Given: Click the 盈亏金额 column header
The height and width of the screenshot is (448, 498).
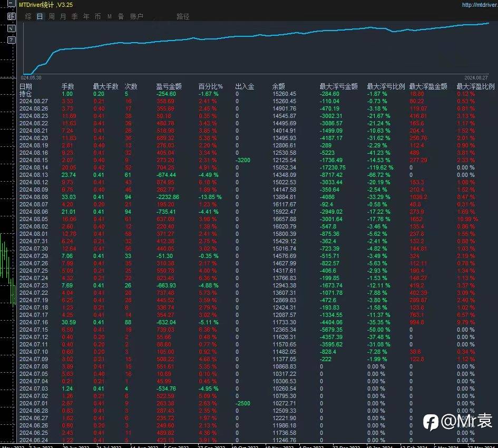Looking at the screenshot, I should coord(169,86).
